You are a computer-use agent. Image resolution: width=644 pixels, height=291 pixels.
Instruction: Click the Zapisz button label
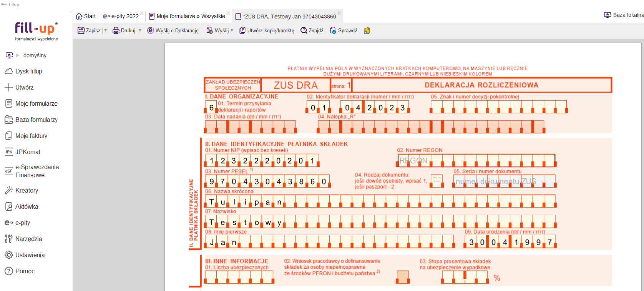click(x=93, y=31)
